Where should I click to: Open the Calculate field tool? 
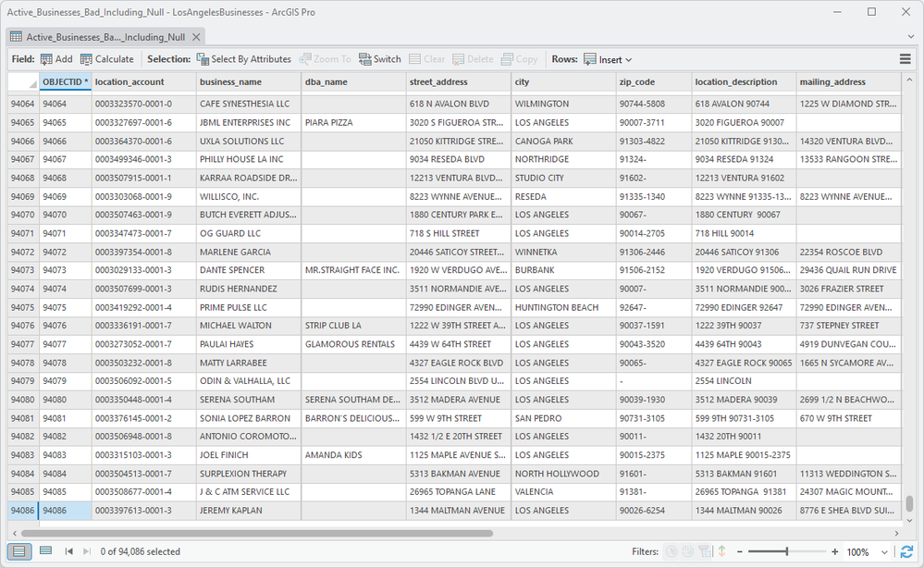pyautogui.click(x=106, y=59)
